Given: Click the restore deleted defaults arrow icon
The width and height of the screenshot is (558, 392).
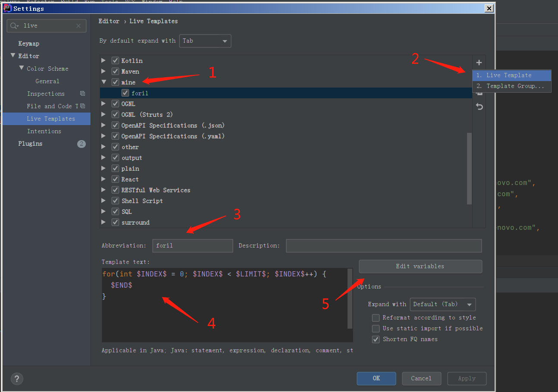Looking at the screenshot, I should (479, 106).
